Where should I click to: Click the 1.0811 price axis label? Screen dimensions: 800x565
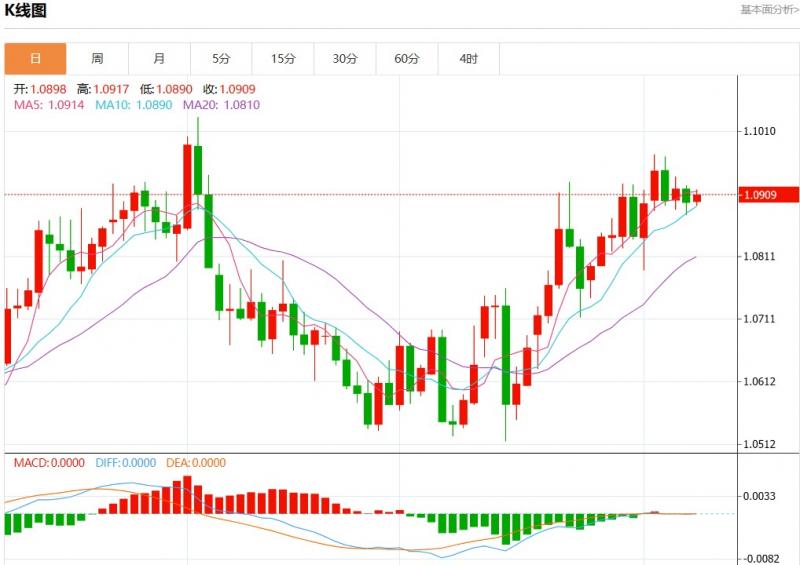[x=759, y=256]
